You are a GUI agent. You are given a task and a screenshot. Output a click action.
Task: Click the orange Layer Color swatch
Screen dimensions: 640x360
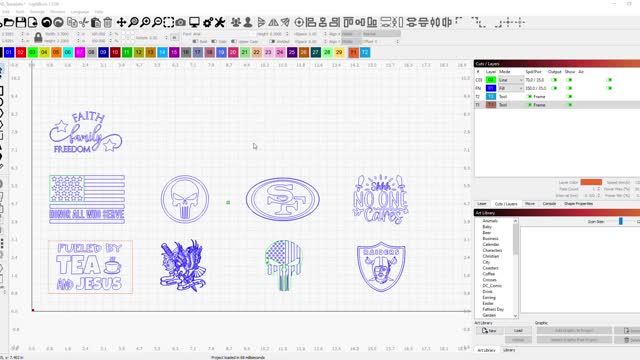click(591, 182)
